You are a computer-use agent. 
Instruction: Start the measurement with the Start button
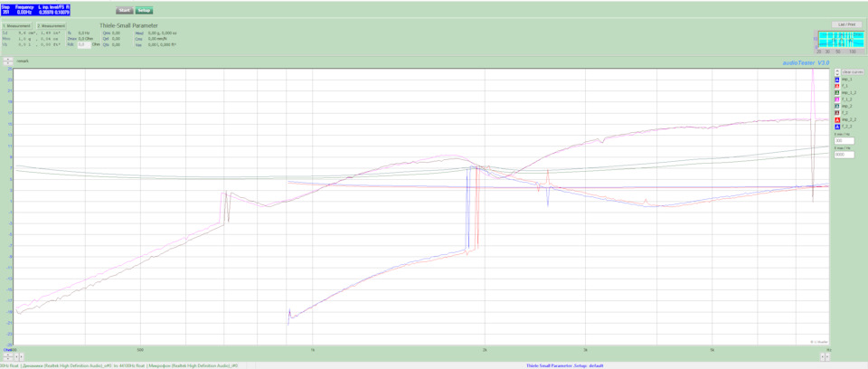coord(125,11)
